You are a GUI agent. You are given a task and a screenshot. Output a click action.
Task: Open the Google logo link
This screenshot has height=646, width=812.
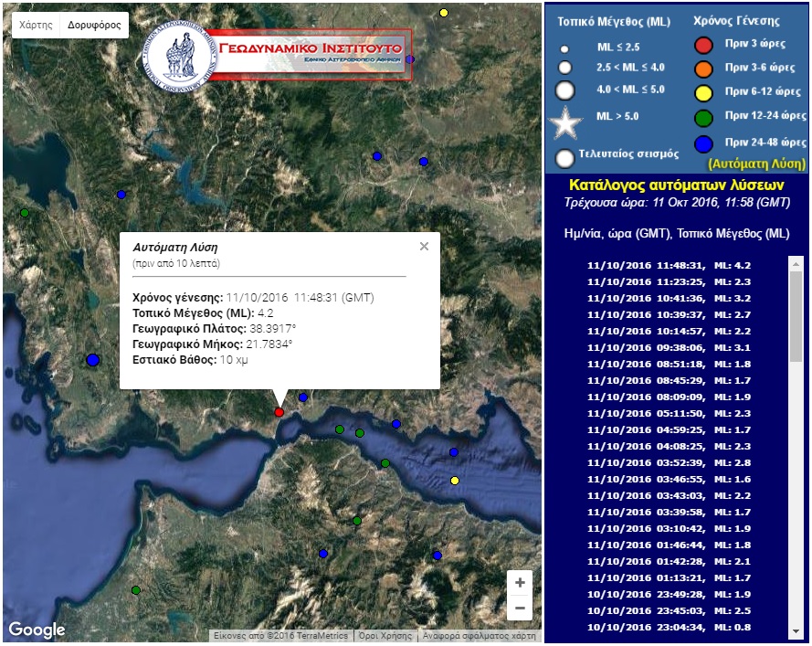coord(37,630)
